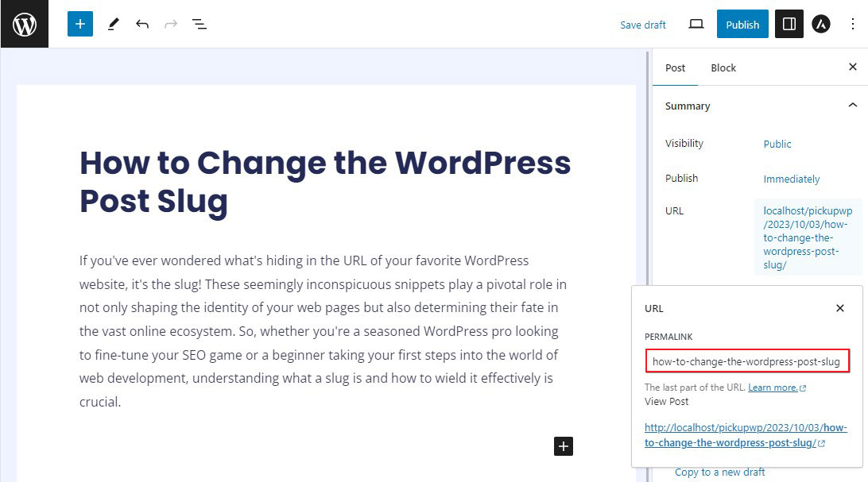868x482 pixels.
Task: Click the URL value in Summary
Action: click(x=808, y=237)
